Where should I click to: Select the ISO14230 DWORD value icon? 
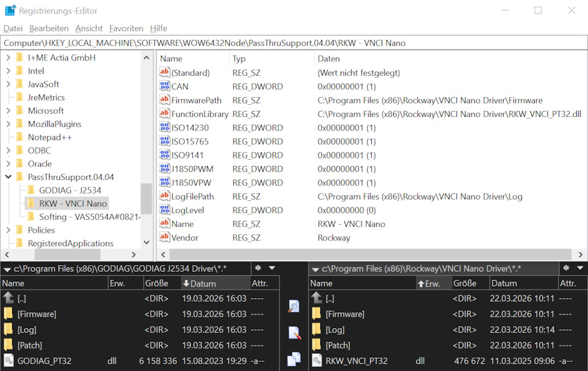[164, 127]
